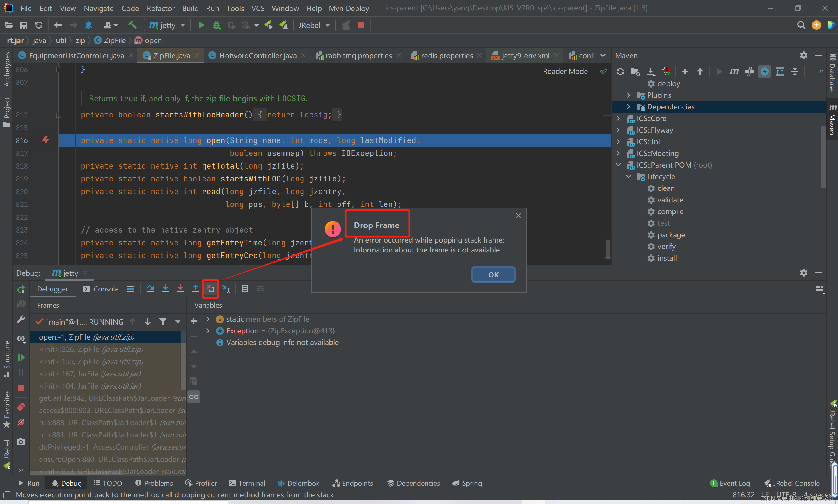Close the Drop Frame error dialog
The width and height of the screenshot is (838, 504).
pyautogui.click(x=518, y=216)
